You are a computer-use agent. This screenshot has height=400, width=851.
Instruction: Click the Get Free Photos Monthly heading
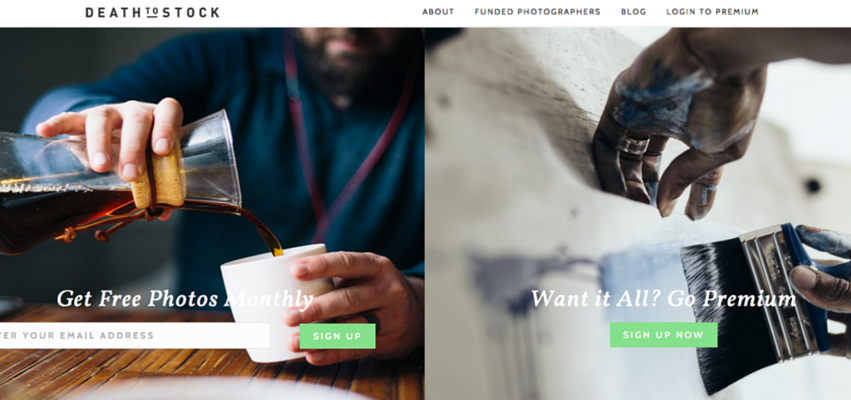point(185,299)
